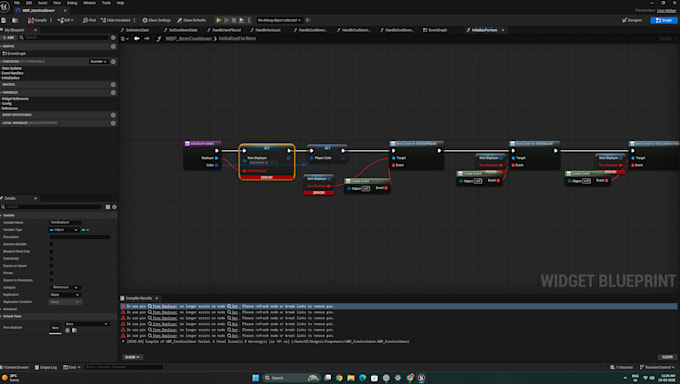Clear the compiler results with CLEAR
Screen dimensions: 680x384
(x=667, y=357)
